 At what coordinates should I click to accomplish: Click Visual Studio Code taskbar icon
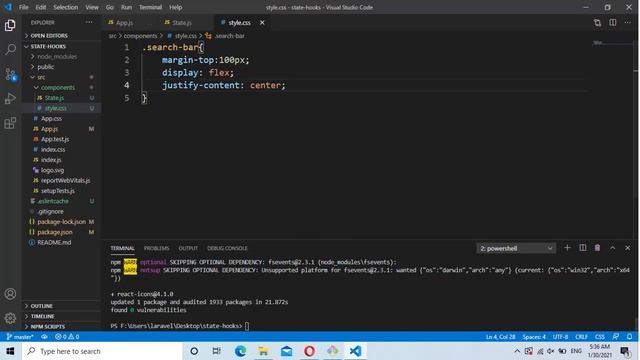355,351
